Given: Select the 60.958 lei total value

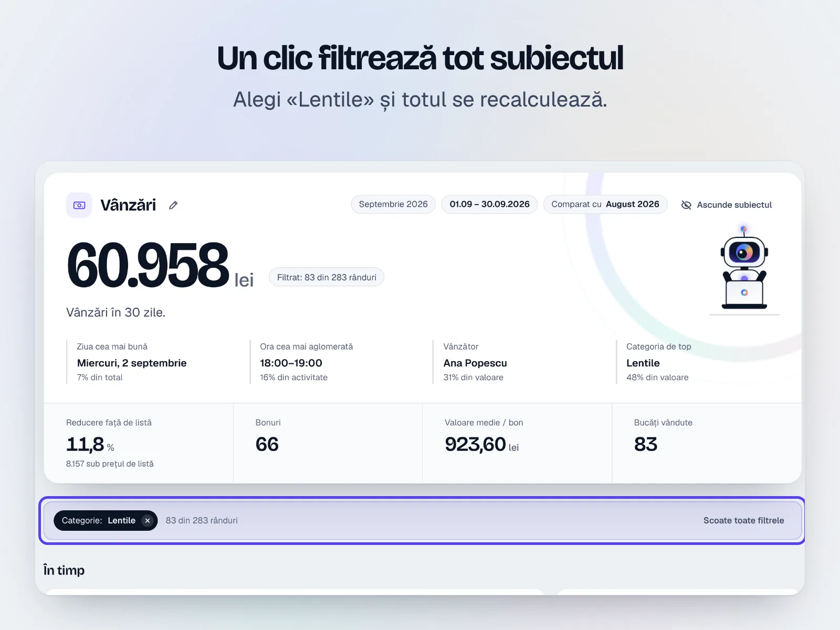Looking at the screenshot, I should pos(160,265).
